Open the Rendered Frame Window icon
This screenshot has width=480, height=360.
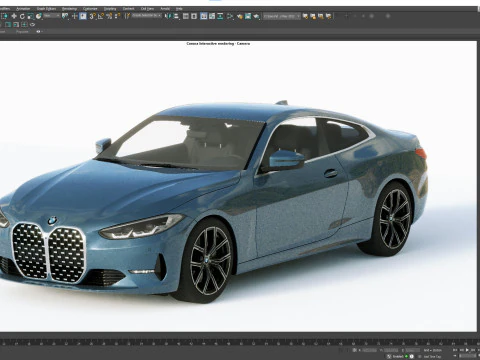tap(248, 16)
